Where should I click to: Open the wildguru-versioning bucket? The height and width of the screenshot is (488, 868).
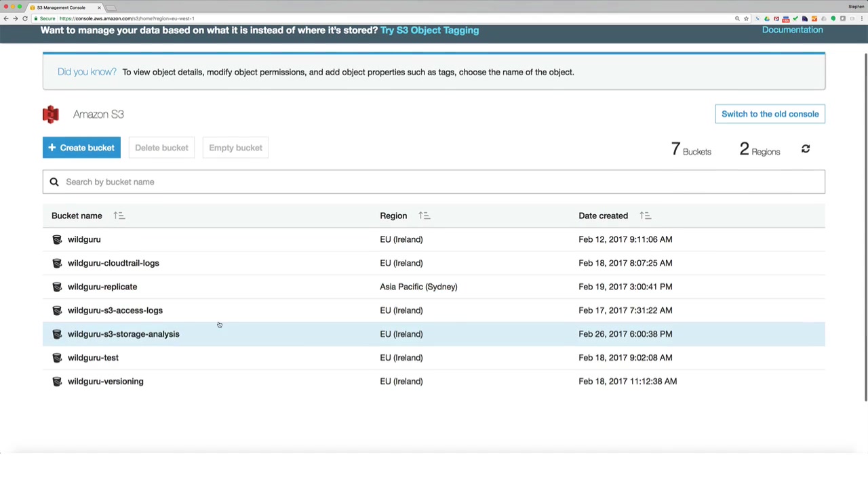point(106,382)
